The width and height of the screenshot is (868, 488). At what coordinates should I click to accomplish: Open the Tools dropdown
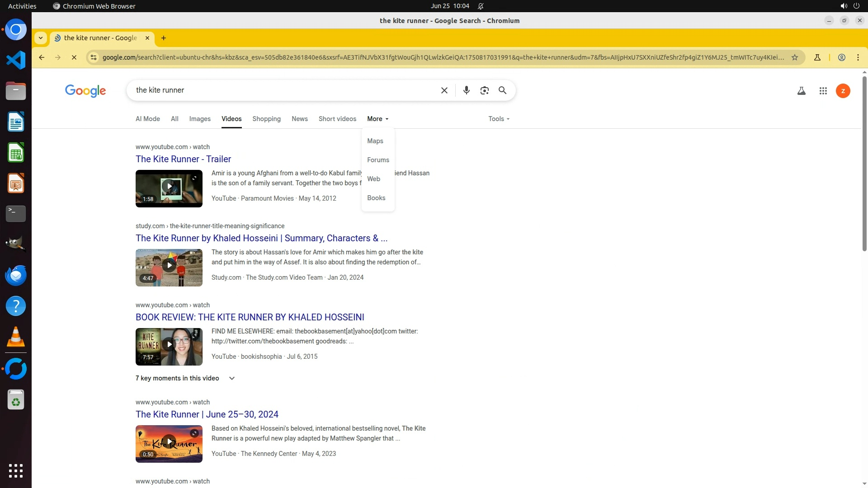tap(499, 119)
